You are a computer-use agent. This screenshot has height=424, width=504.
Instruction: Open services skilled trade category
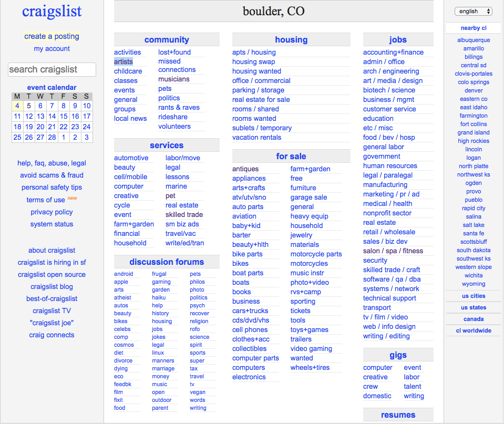click(184, 214)
